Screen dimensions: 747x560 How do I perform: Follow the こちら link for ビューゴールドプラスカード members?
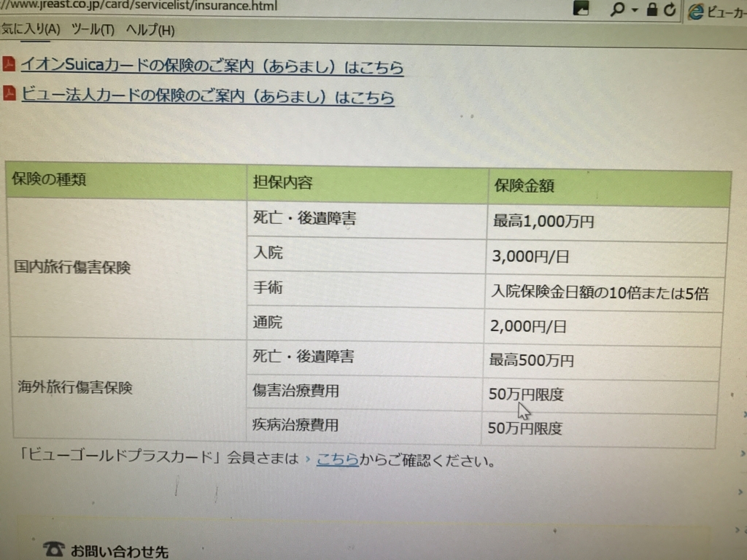pos(337,459)
